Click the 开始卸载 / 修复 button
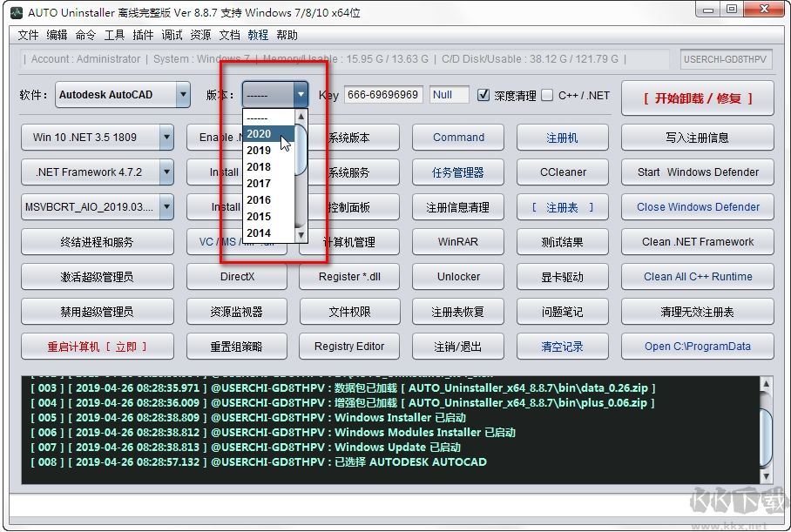The image size is (791, 532). point(696,98)
